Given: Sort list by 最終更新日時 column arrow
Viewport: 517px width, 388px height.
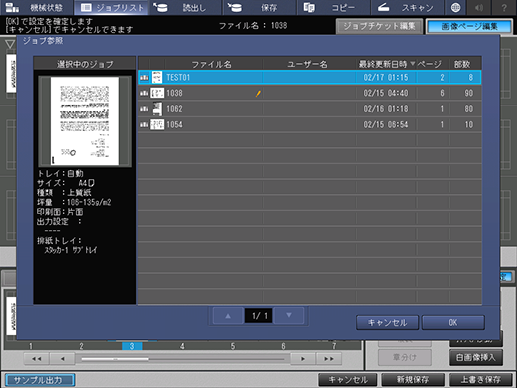Looking at the screenshot, I should click(412, 63).
